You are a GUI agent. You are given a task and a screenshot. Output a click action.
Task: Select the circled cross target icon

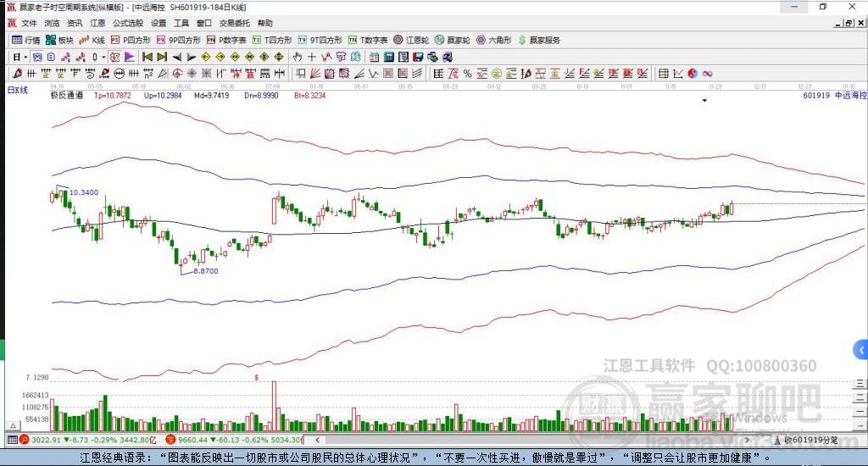177,74
